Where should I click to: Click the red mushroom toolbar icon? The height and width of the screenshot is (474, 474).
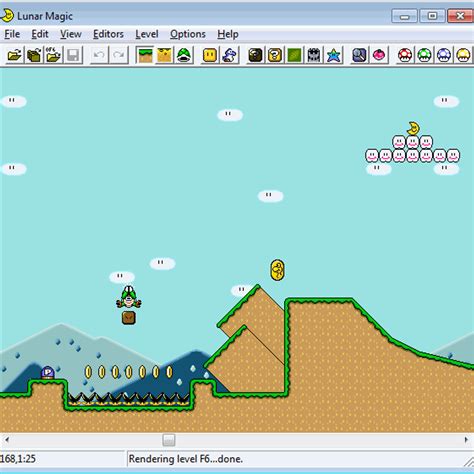(x=405, y=55)
